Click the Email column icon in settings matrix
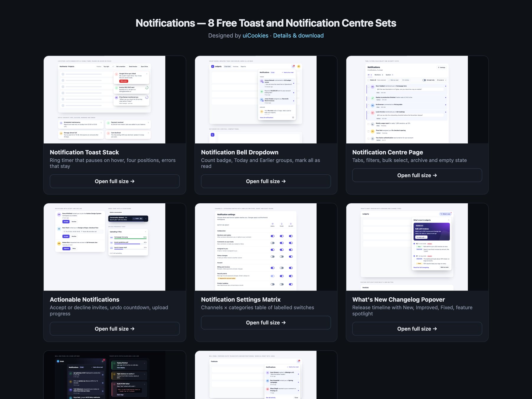This screenshot has height=399, width=532. (x=273, y=224)
